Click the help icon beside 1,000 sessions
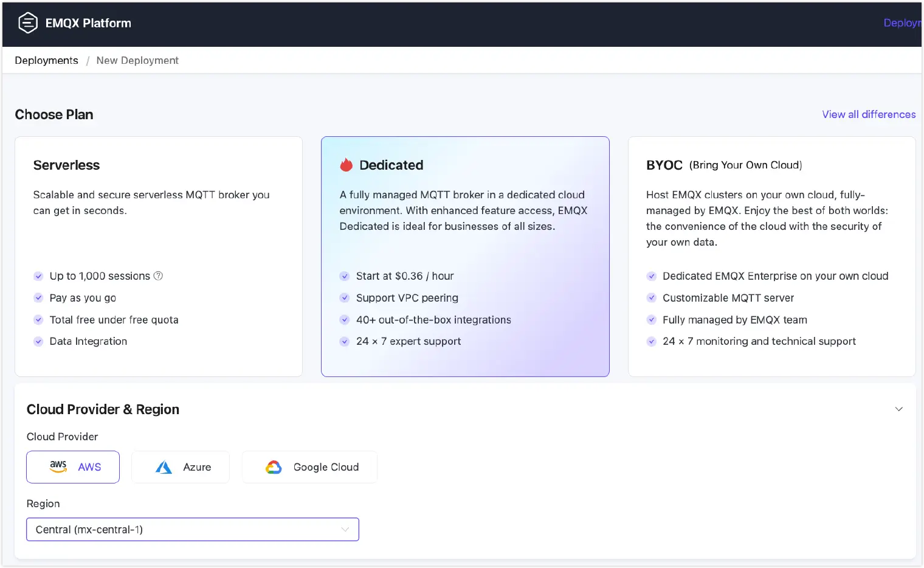This screenshot has height=568, width=924. [x=158, y=275]
